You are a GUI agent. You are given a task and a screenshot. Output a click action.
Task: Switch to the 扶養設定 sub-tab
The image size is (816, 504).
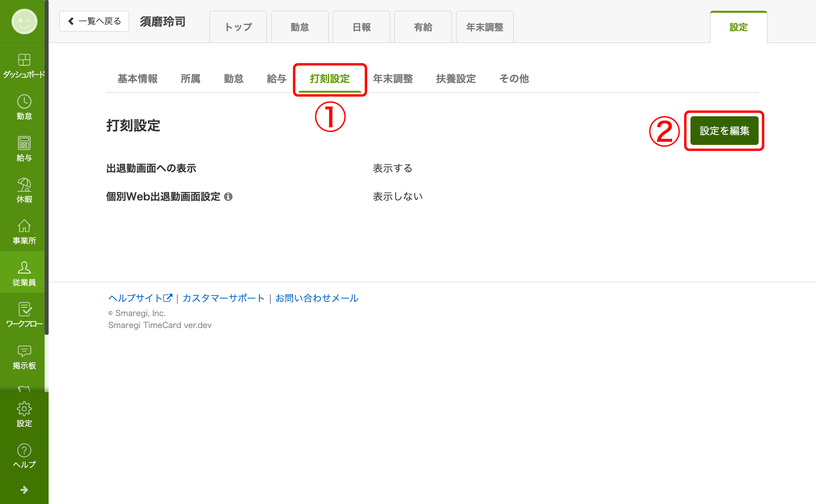pos(456,79)
